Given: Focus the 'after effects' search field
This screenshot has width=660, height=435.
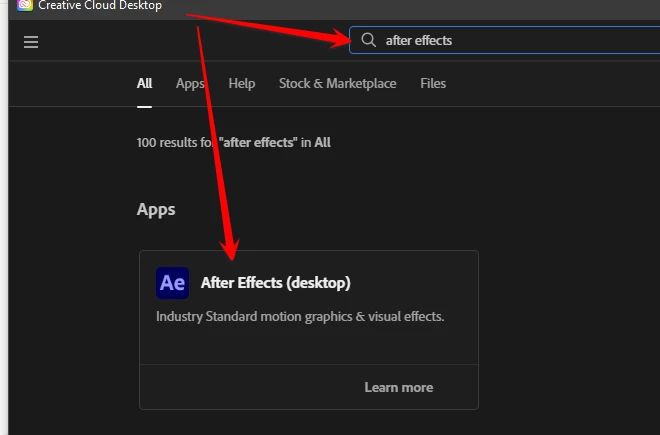Looking at the screenshot, I should [504, 40].
